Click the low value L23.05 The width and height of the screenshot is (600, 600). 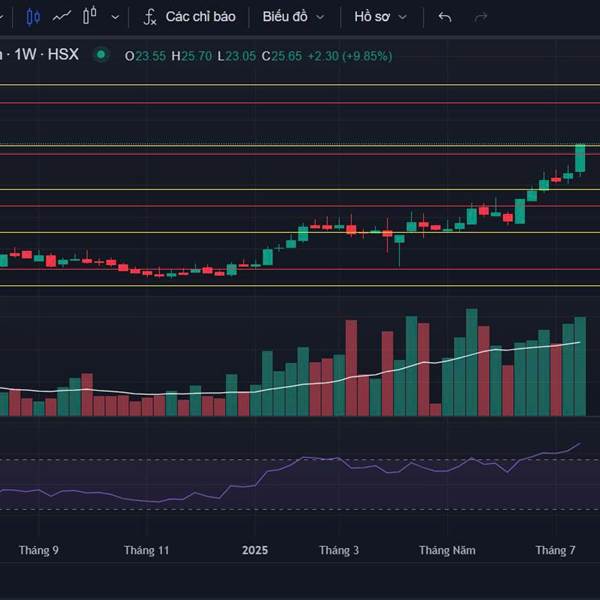[237, 56]
